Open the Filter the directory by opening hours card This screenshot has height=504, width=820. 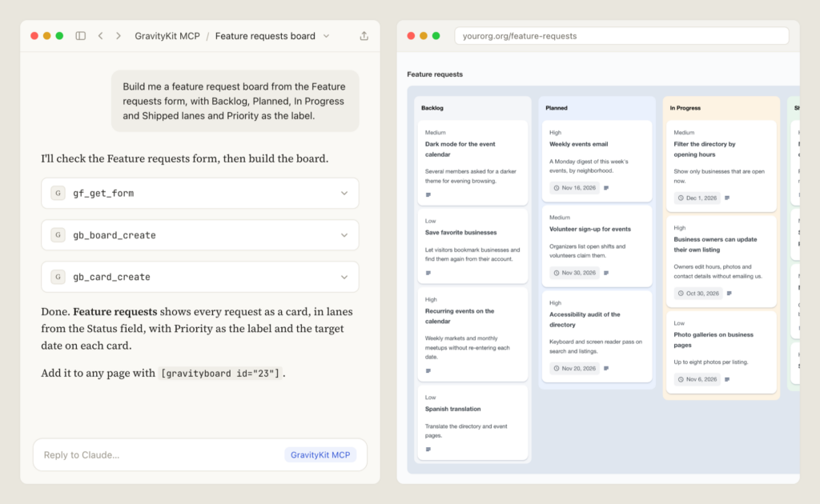click(x=722, y=166)
